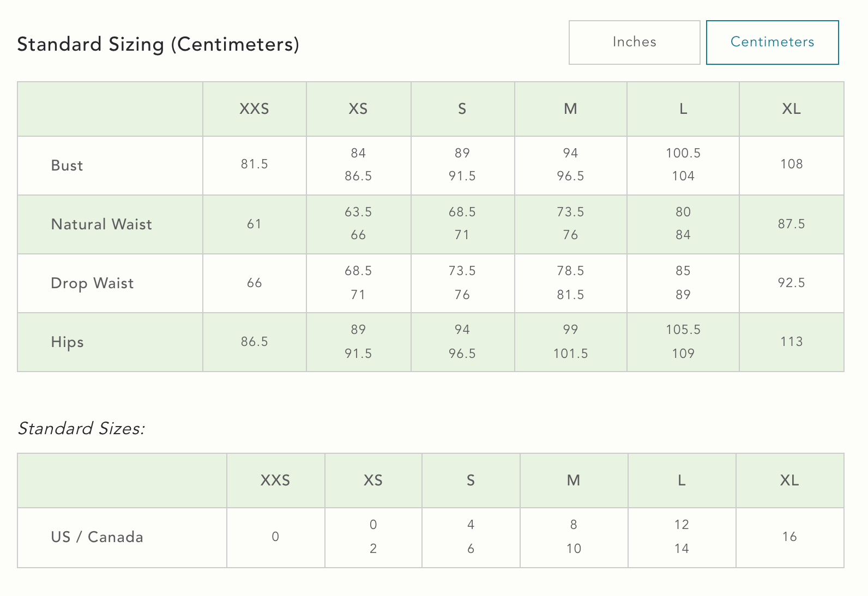Select the Natural Waist row label

(x=101, y=224)
